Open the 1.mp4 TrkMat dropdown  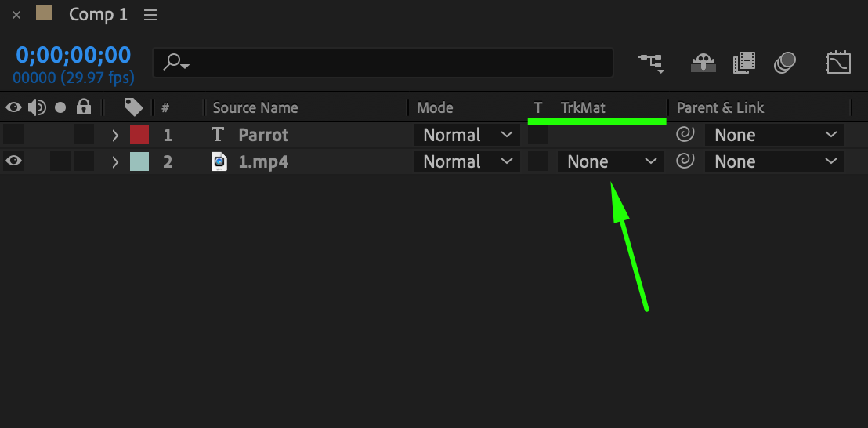point(610,161)
